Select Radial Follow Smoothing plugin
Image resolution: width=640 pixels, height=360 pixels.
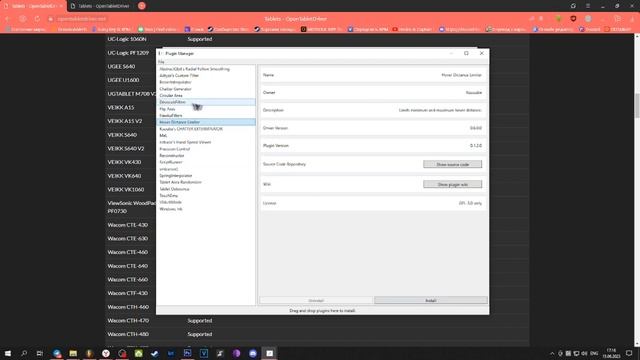coord(206,69)
